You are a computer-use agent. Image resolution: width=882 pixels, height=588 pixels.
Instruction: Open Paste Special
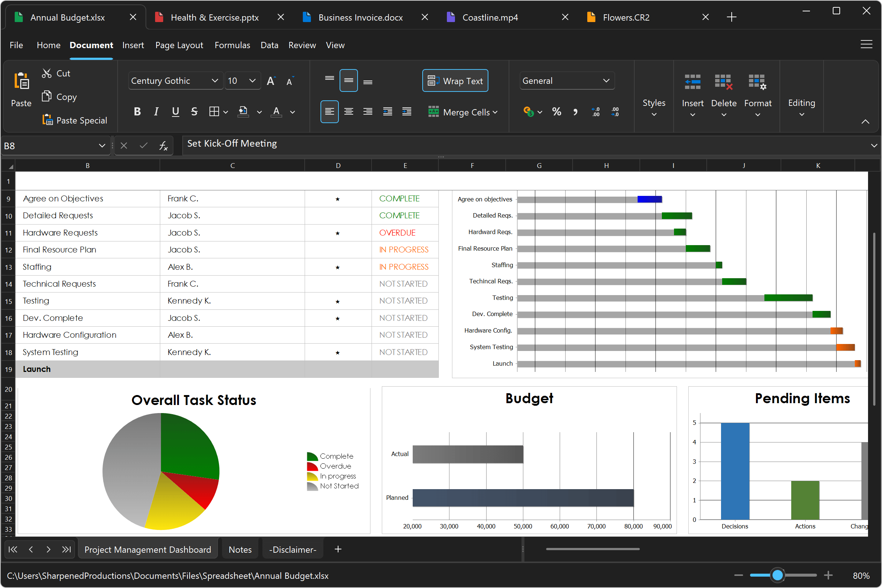pos(75,120)
